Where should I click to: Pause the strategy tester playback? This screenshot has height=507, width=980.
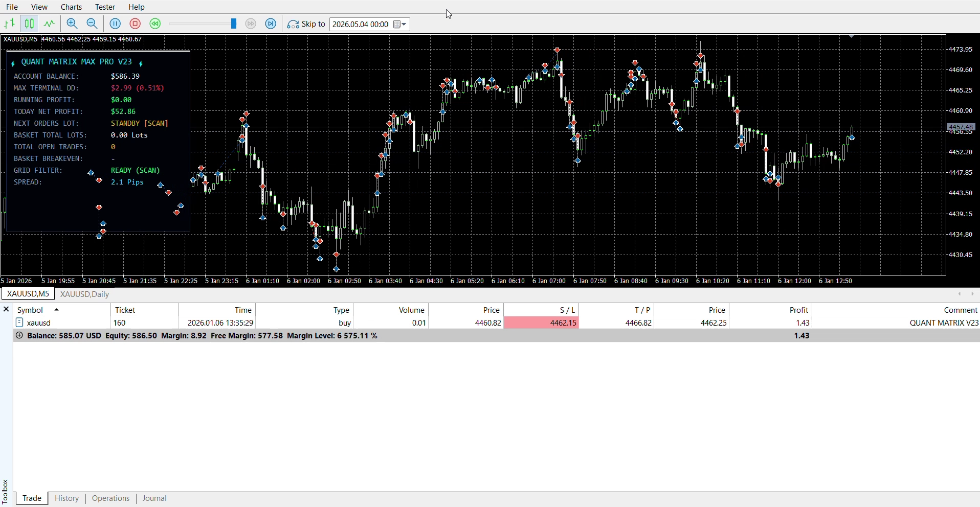coord(116,24)
